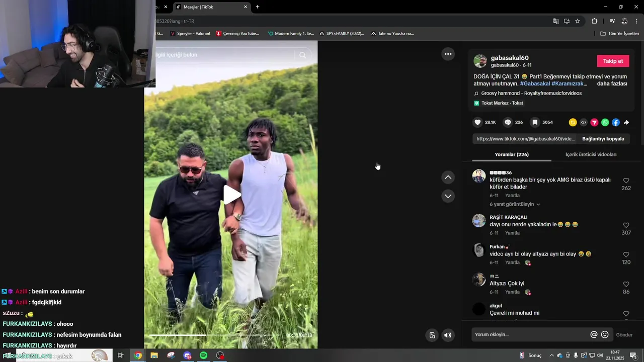Reply to 'Altyazı Çok iyi' comment

point(512,292)
